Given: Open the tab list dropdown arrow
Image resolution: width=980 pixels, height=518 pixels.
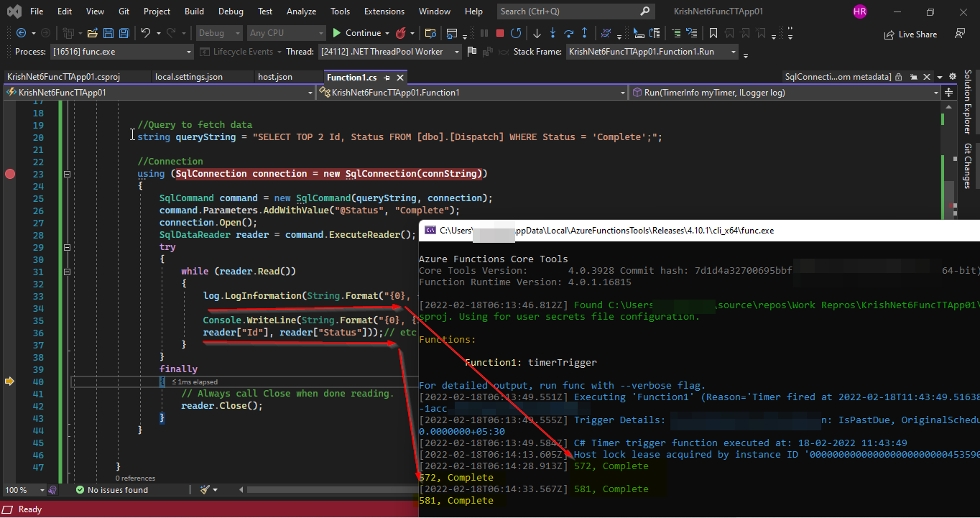Looking at the screenshot, I should [x=940, y=77].
